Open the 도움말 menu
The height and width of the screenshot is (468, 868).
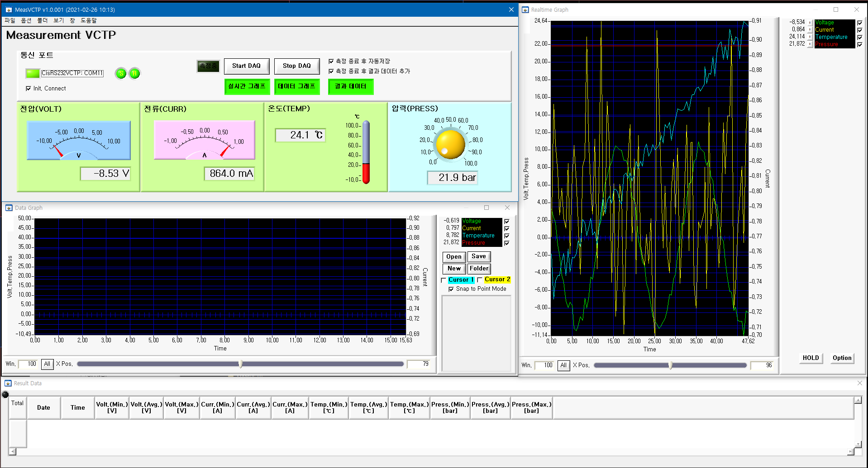tap(89, 20)
